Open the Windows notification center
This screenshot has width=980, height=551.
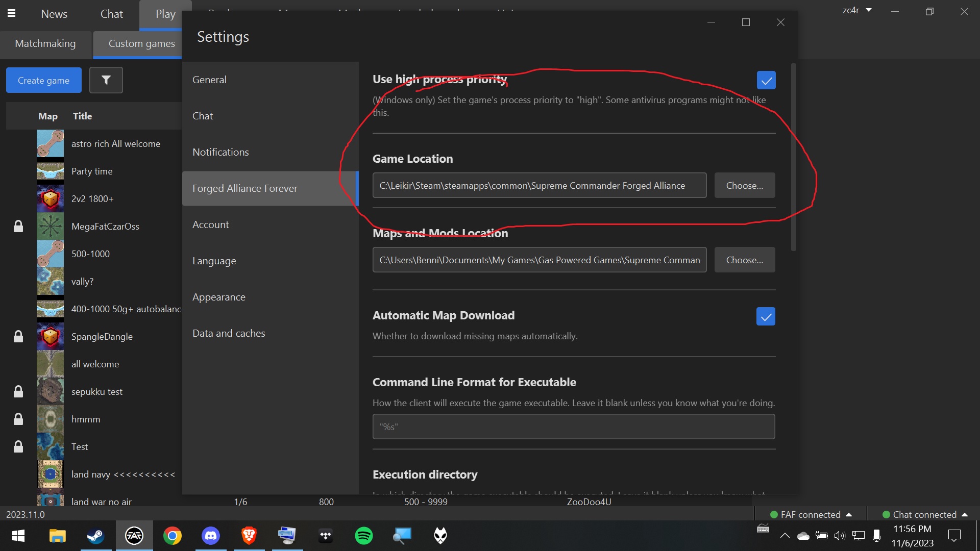pyautogui.click(x=954, y=536)
